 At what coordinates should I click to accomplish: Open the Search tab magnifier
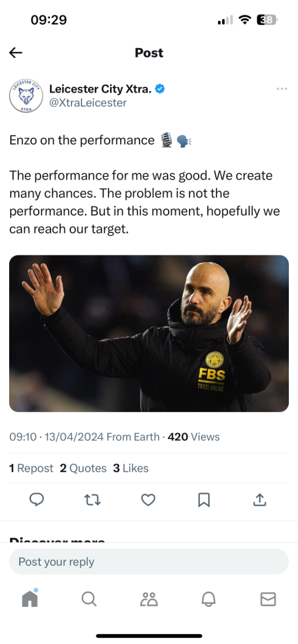tap(89, 598)
